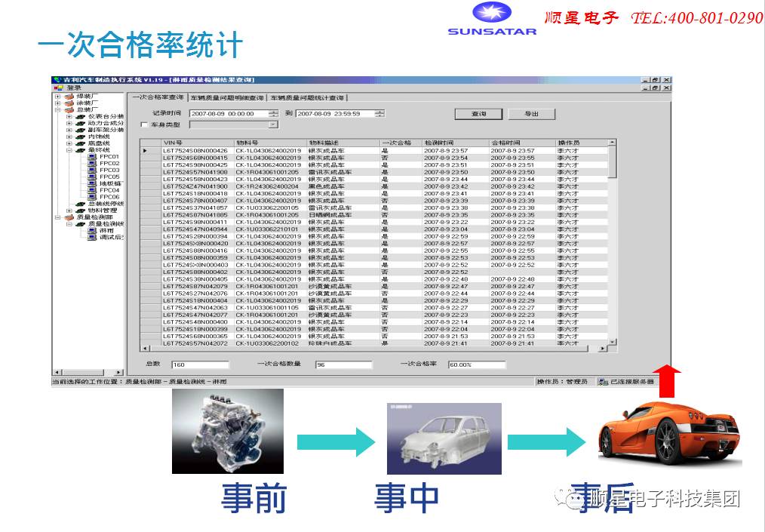
Task: Click the 导出 export button
Action: coord(532,114)
